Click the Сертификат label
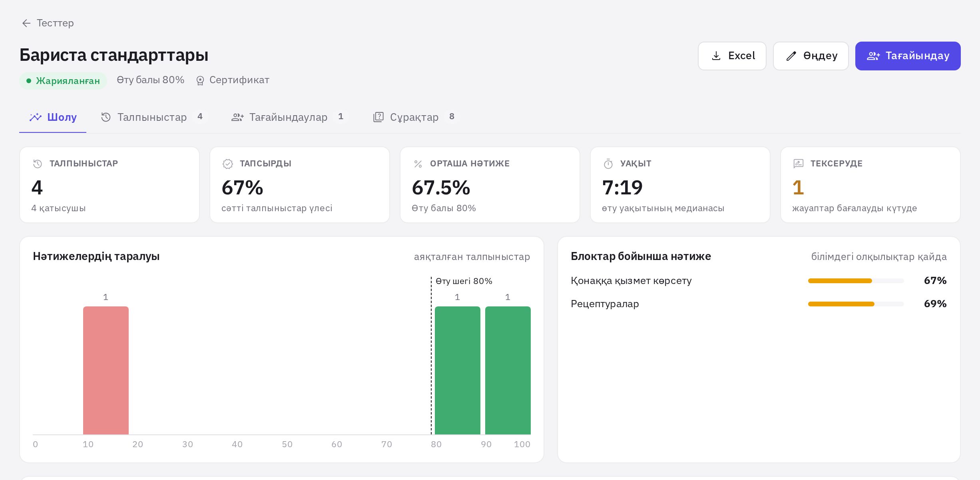The height and width of the screenshot is (480, 980). [239, 80]
